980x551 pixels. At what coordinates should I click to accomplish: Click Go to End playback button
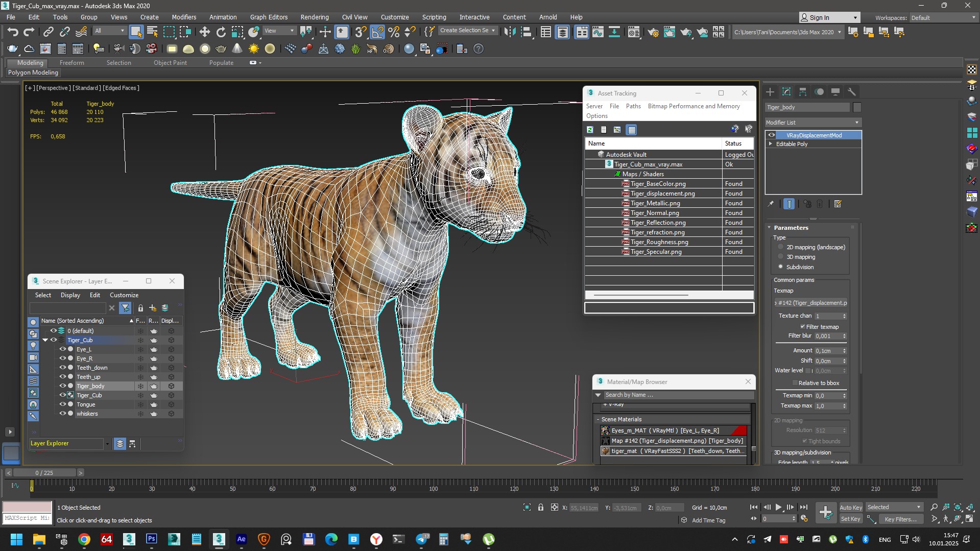point(804,507)
